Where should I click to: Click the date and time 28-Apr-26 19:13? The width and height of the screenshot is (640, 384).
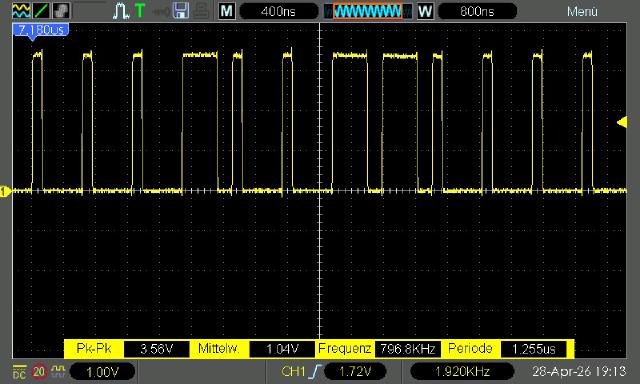[579, 371]
